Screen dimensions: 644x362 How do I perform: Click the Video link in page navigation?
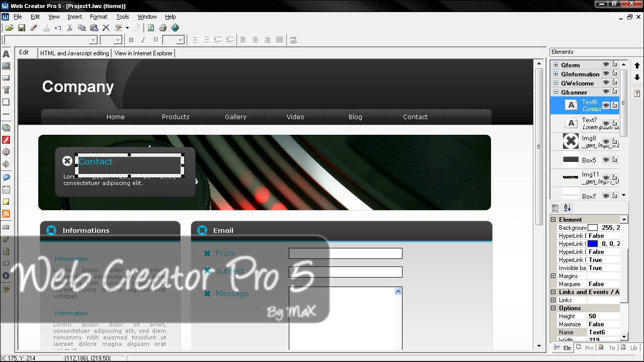tap(295, 117)
